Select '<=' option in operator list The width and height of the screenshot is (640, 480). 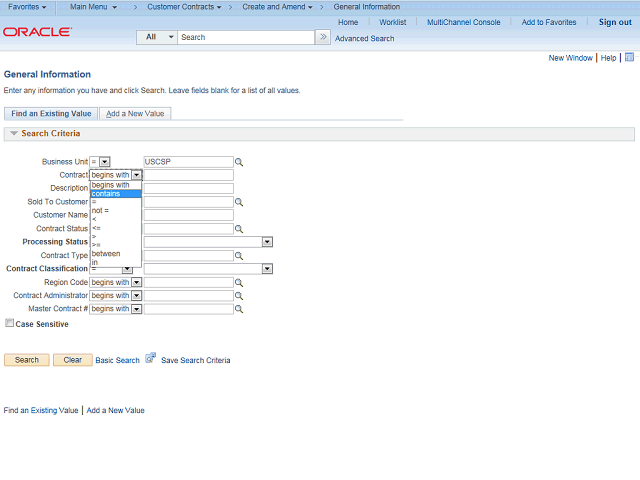click(116, 228)
